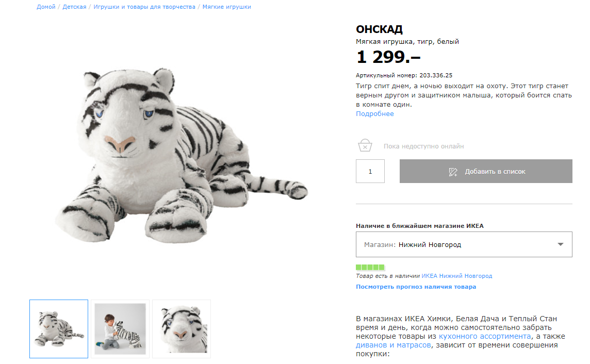The image size is (590, 364).
Task: Navigate to Детская breadcrumb
Action: [74, 7]
